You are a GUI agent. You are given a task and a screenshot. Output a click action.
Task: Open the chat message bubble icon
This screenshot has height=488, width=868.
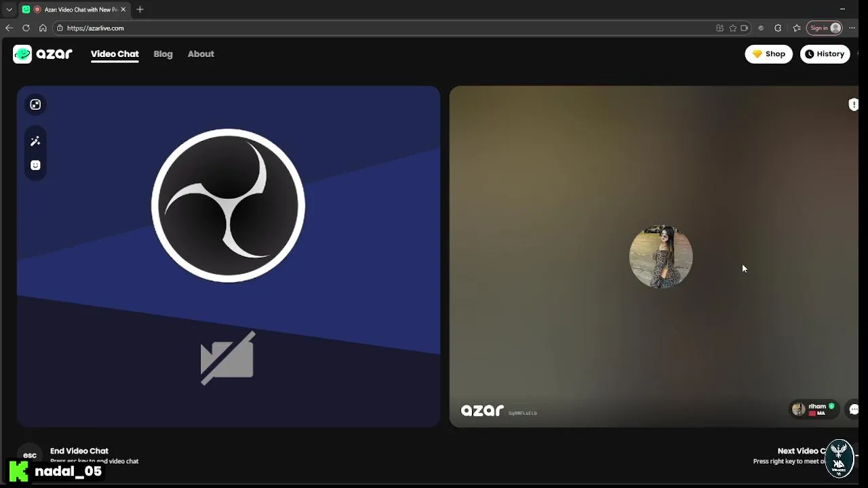tap(853, 409)
